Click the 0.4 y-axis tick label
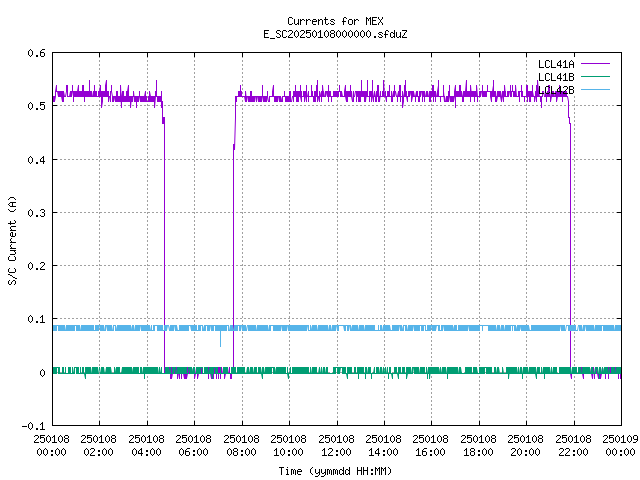Viewport: 640px width, 480px height. pos(36,160)
